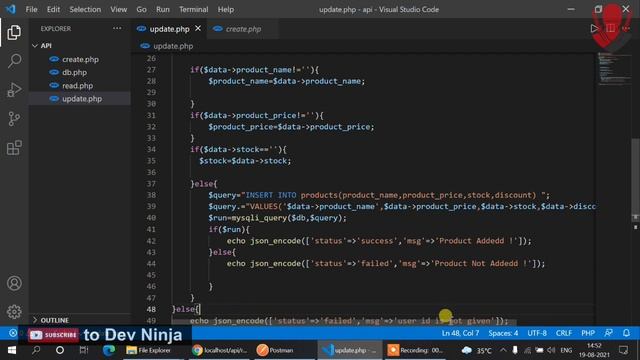Open the Go menu
The width and height of the screenshot is (640, 360).
pyautogui.click(x=141, y=9)
